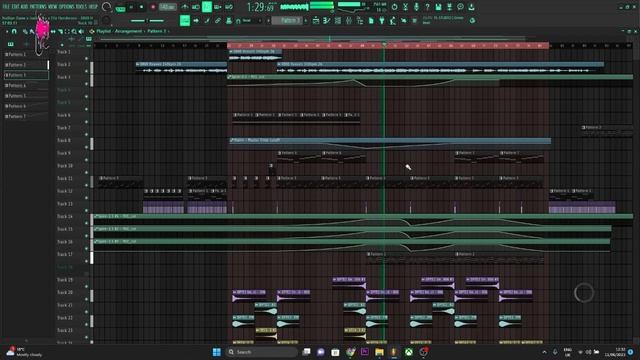Image resolution: width=640 pixels, height=360 pixels.
Task: Click the undo history circular arrow icon
Action: coord(394,7)
